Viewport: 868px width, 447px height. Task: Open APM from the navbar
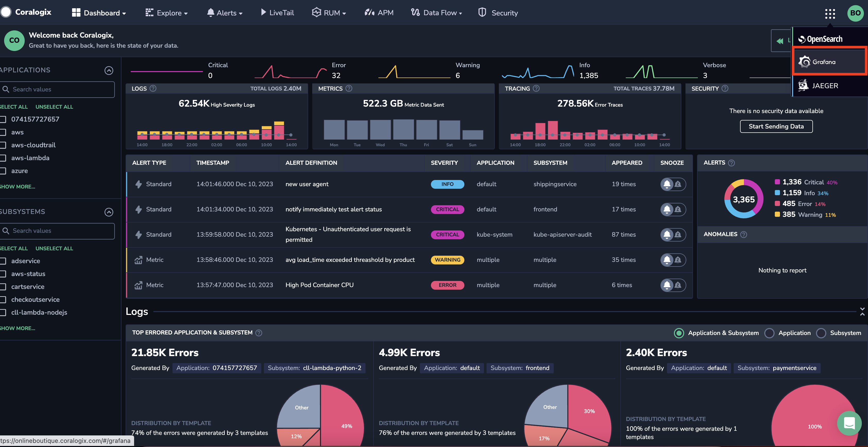pyautogui.click(x=379, y=13)
